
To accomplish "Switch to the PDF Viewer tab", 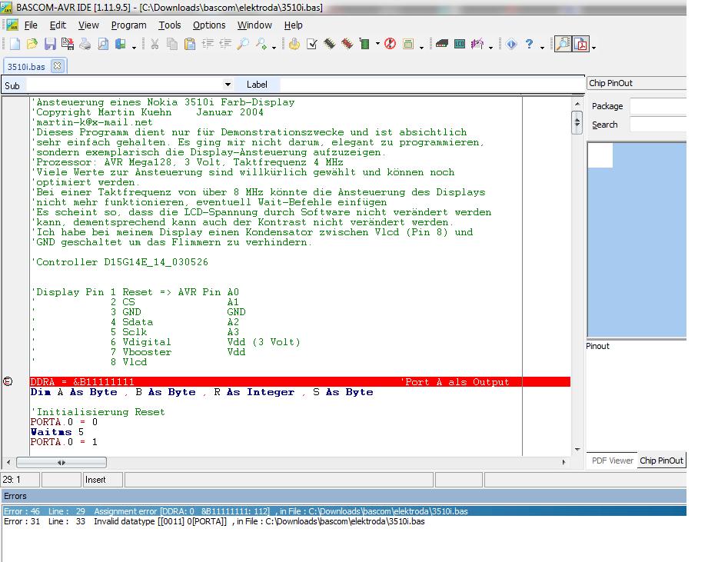I will [612, 461].
